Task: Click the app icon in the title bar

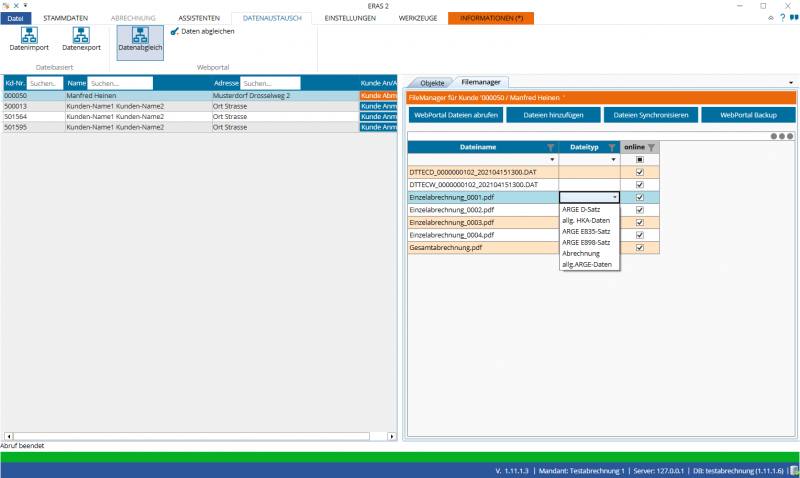Action: coord(6,6)
